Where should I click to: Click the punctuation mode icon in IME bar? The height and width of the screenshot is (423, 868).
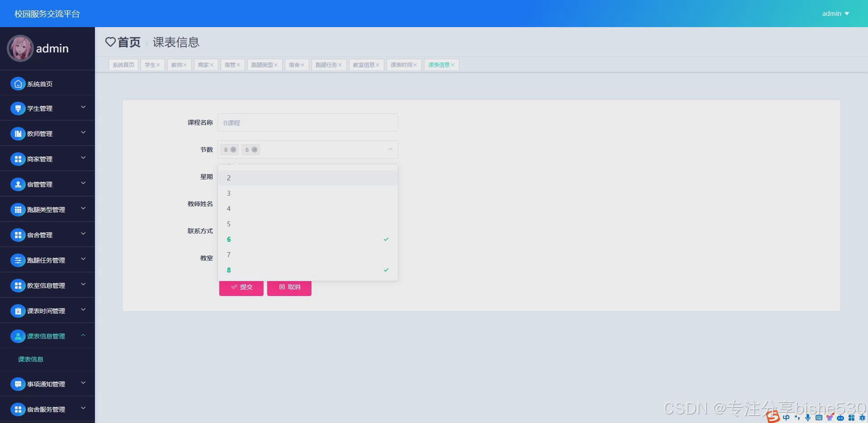click(797, 418)
